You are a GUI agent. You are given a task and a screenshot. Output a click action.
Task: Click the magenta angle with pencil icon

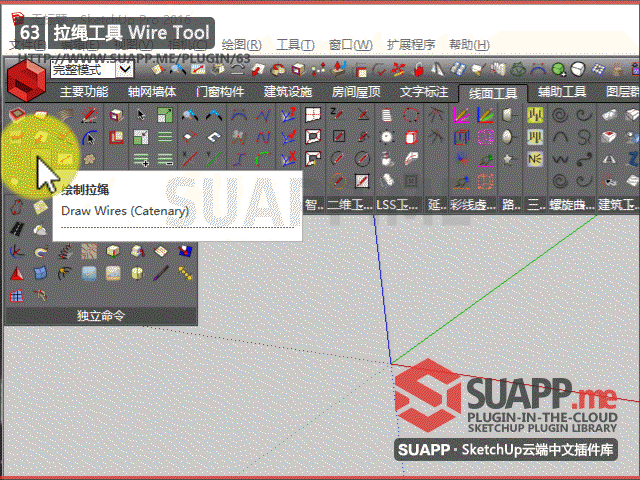pyautogui.click(x=461, y=115)
